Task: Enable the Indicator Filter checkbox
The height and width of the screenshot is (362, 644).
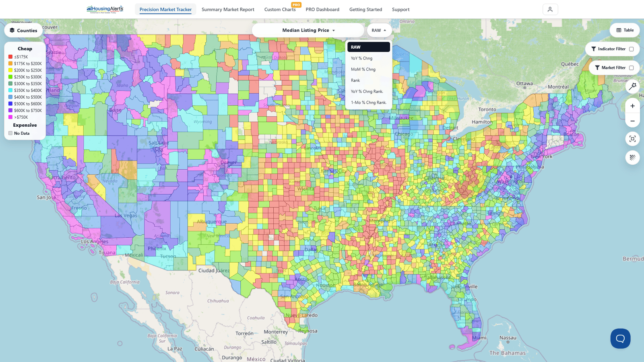Action: tap(631, 49)
